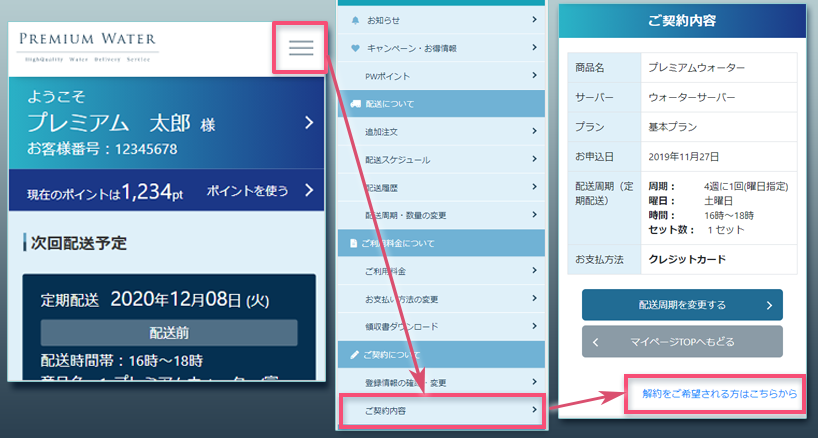Click the 土曜日 weekday value
This screenshot has width=818, height=438.
point(718,201)
